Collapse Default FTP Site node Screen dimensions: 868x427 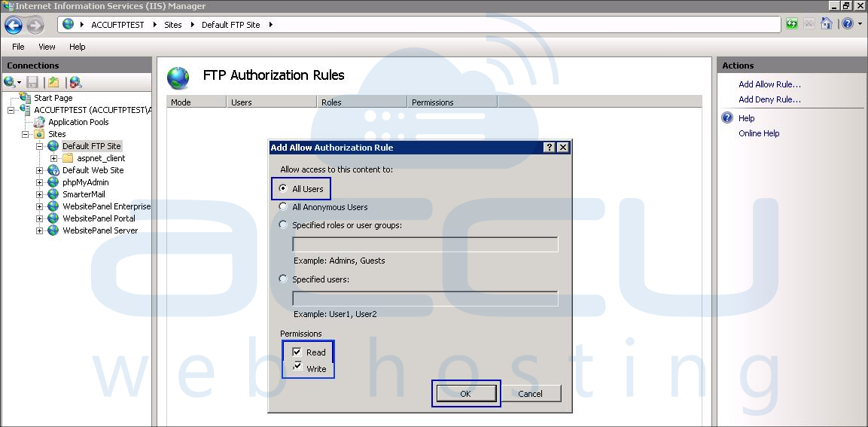(39, 146)
